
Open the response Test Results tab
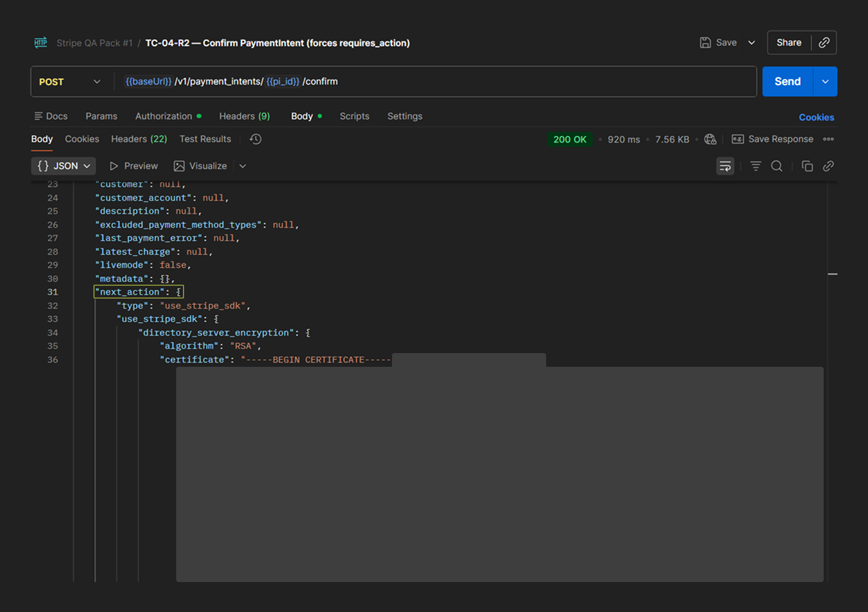click(205, 139)
